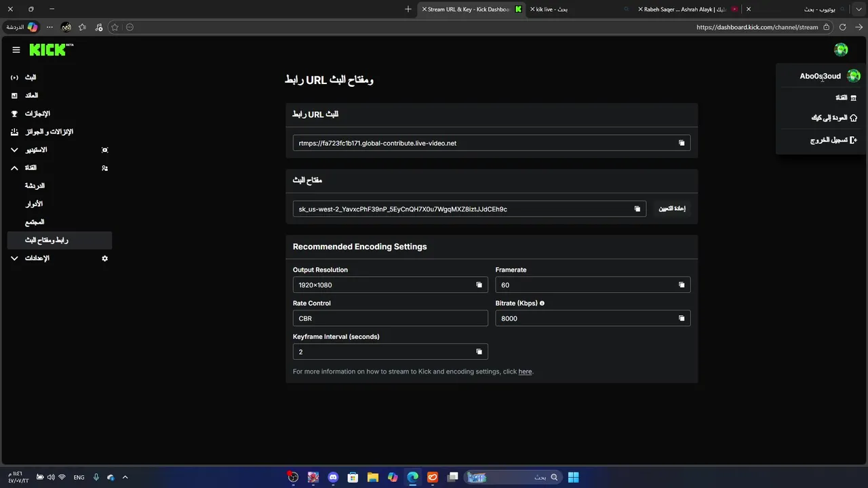Click the Bitrate info tooltip icon
The image size is (868, 488).
pyautogui.click(x=542, y=303)
